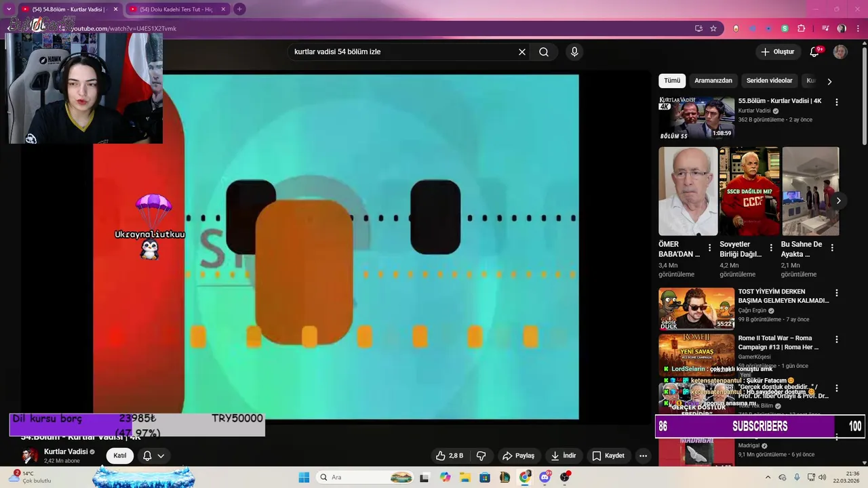Image resolution: width=868 pixels, height=488 pixels.
Task: Like the video showing 2,8 B
Action: (449, 455)
